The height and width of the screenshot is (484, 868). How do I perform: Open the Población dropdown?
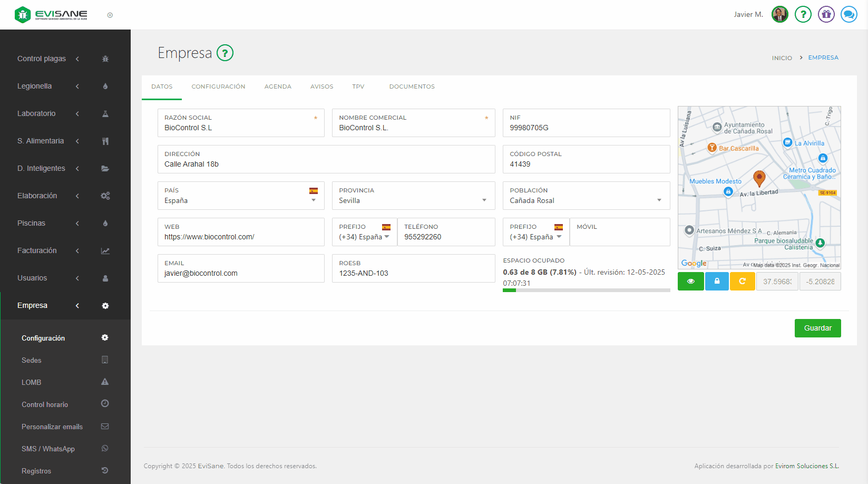[x=586, y=196]
